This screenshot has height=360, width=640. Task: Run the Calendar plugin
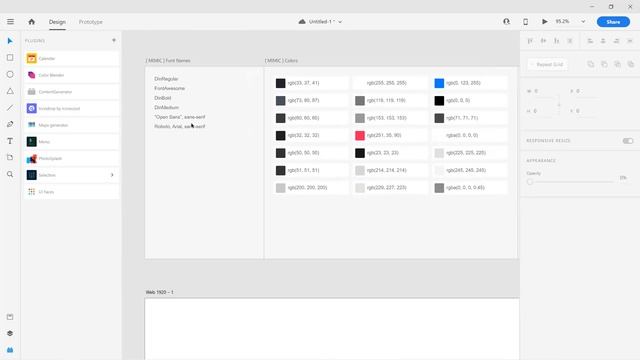72,58
